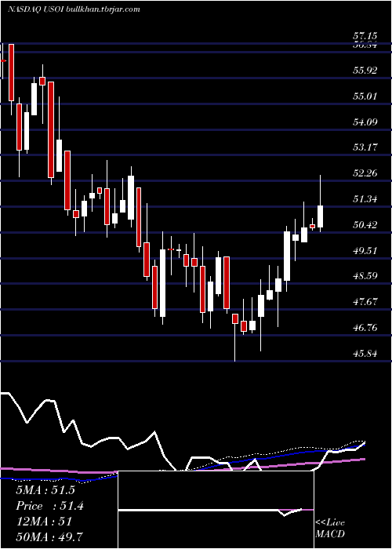Click the 45.84 price axis label
Screen dimensions: 392x549
pyautogui.click(x=365, y=353)
